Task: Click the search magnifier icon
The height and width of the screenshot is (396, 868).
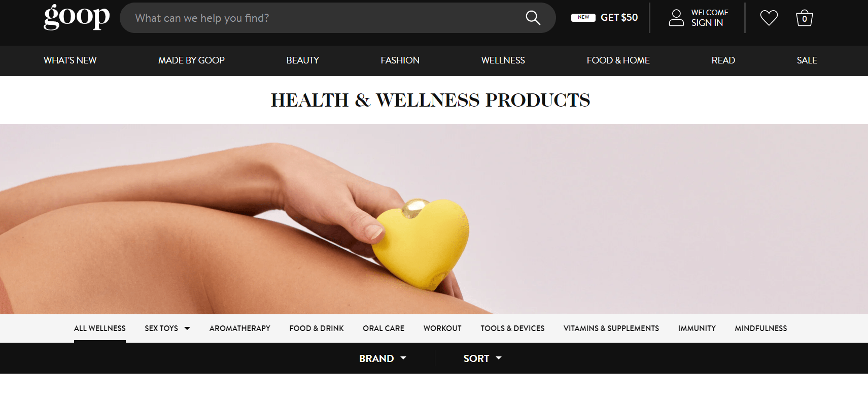Action: click(x=533, y=18)
